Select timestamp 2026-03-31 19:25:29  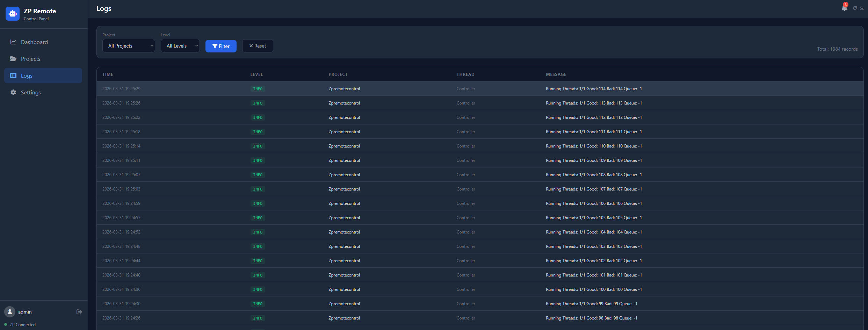[x=121, y=89]
